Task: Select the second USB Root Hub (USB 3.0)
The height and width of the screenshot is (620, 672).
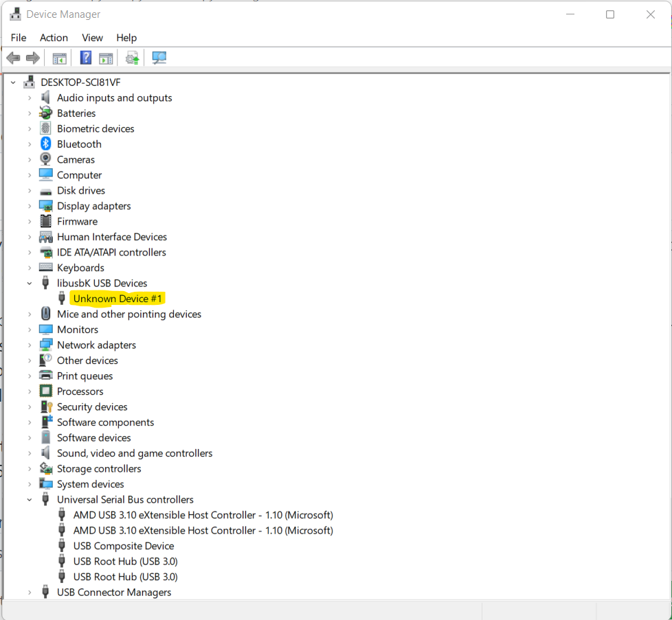Action: (125, 577)
